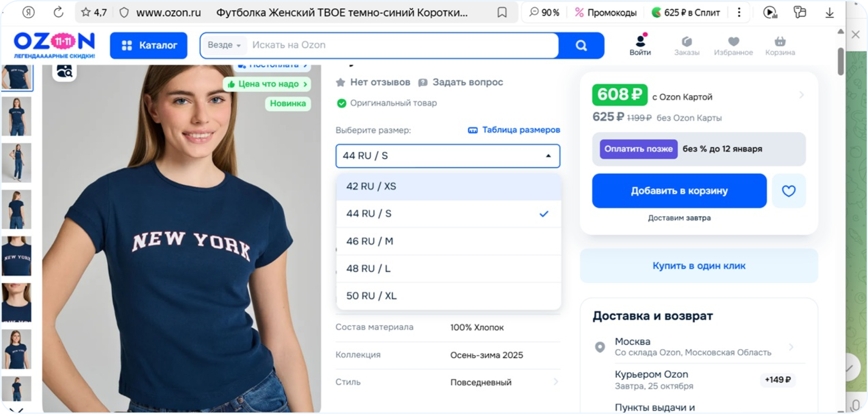The width and height of the screenshot is (868, 414).
Task: Click the browser page reload icon
Action: pos(58,12)
